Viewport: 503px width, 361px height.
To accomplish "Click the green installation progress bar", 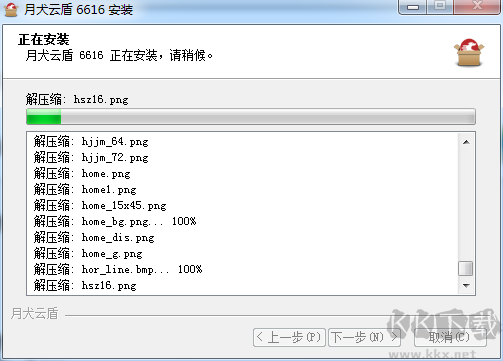I will tap(251, 117).
